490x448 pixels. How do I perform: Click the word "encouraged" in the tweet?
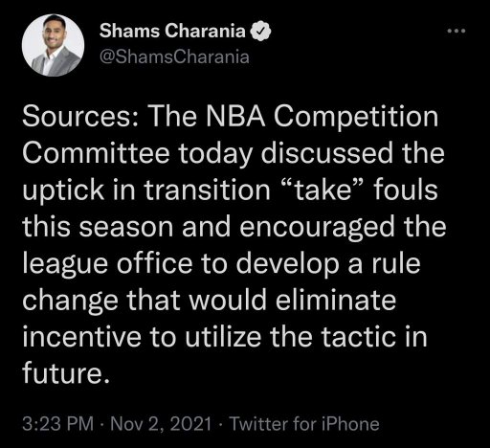tap(317, 227)
